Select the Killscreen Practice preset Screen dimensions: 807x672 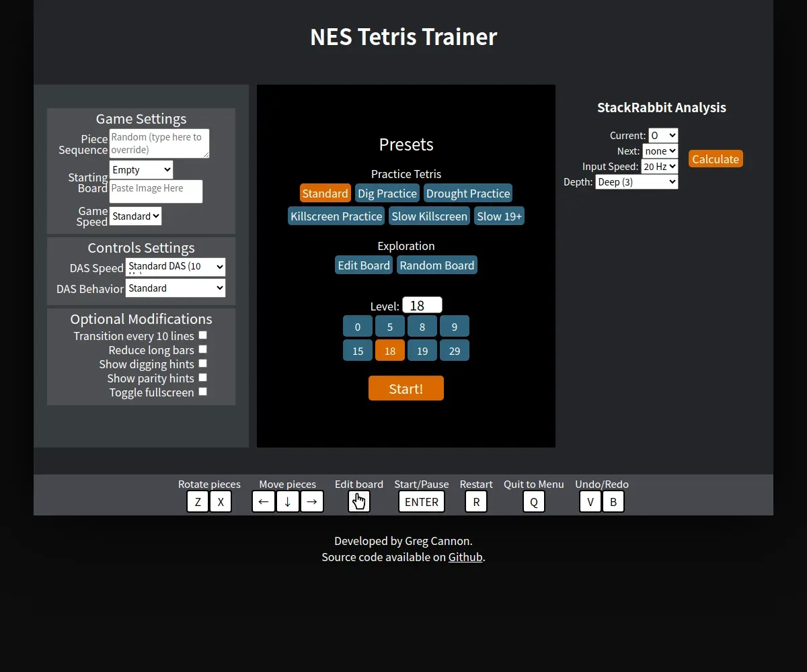336,216
